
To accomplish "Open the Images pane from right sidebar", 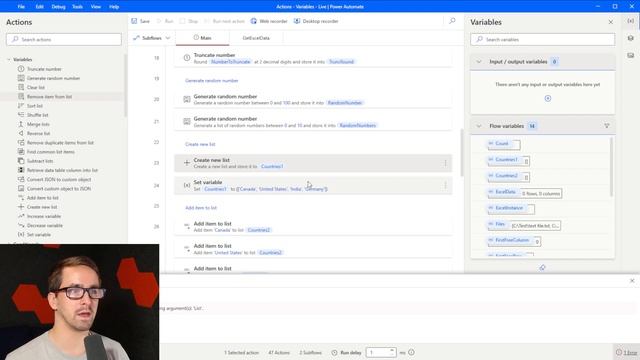I will pyautogui.click(x=631, y=55).
